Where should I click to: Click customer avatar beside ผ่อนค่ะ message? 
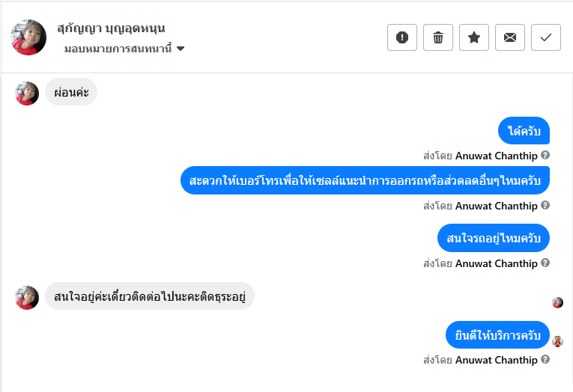pos(27,94)
